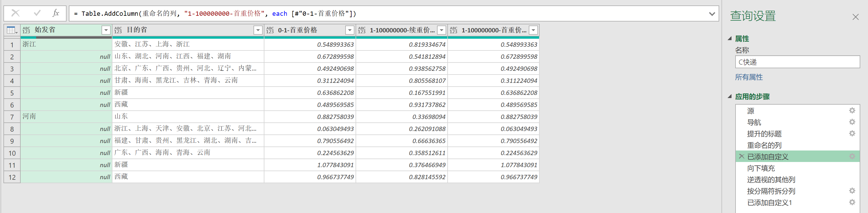Screen dimensions: 868x213
Task: Select row number 12 header
Action: click(x=12, y=177)
